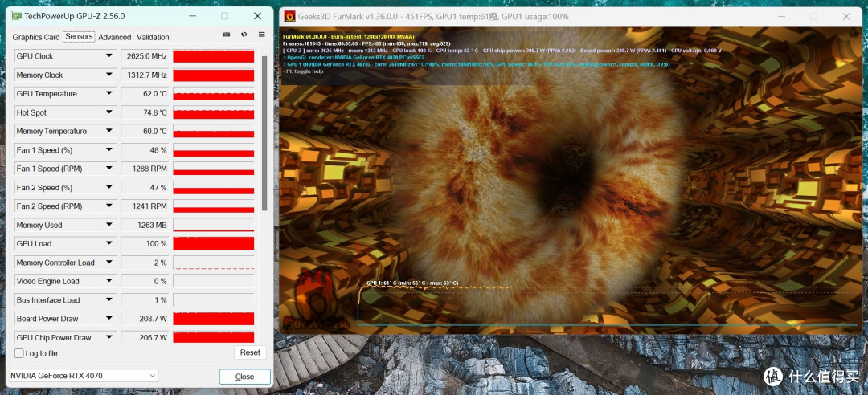868x395 pixels.
Task: Select the Sensors tab
Action: (x=79, y=36)
